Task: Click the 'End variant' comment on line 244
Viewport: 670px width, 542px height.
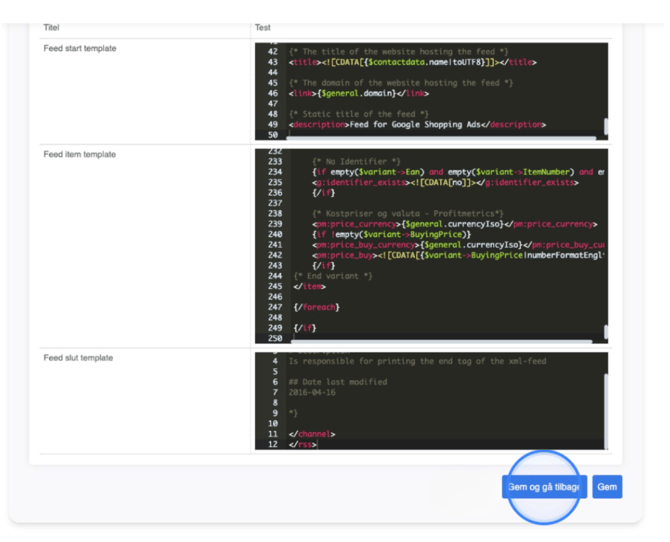Action: click(333, 276)
